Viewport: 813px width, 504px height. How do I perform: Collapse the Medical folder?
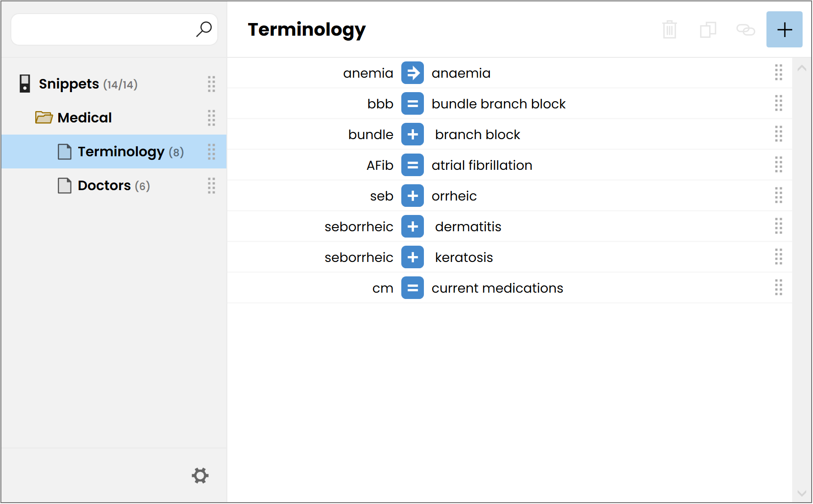tap(44, 117)
